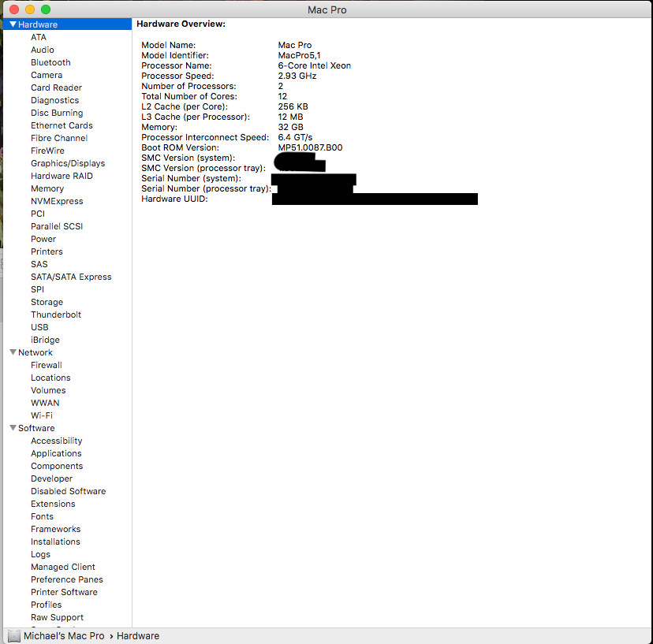Open Managed Client section
This screenshot has height=644, width=653.
[63, 567]
